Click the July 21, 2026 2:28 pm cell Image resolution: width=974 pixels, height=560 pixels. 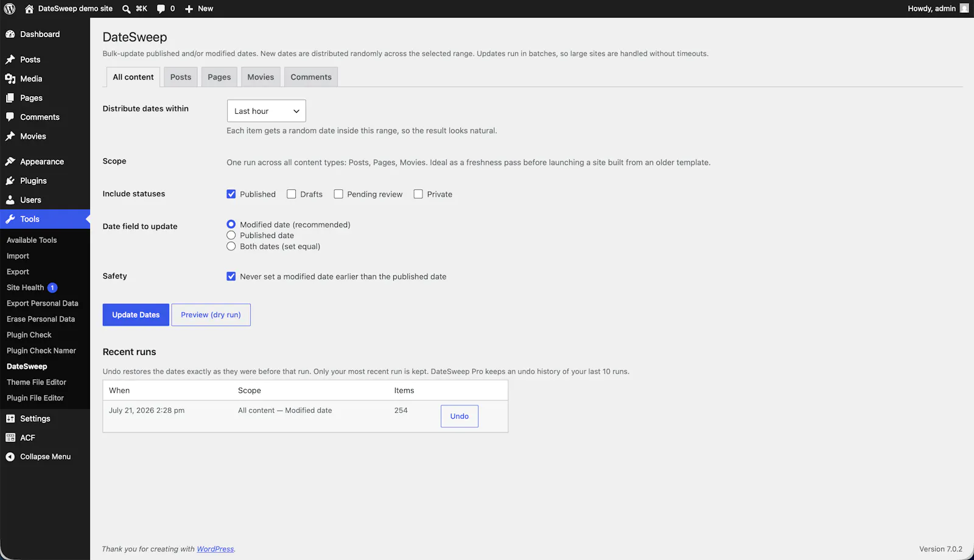(x=147, y=411)
